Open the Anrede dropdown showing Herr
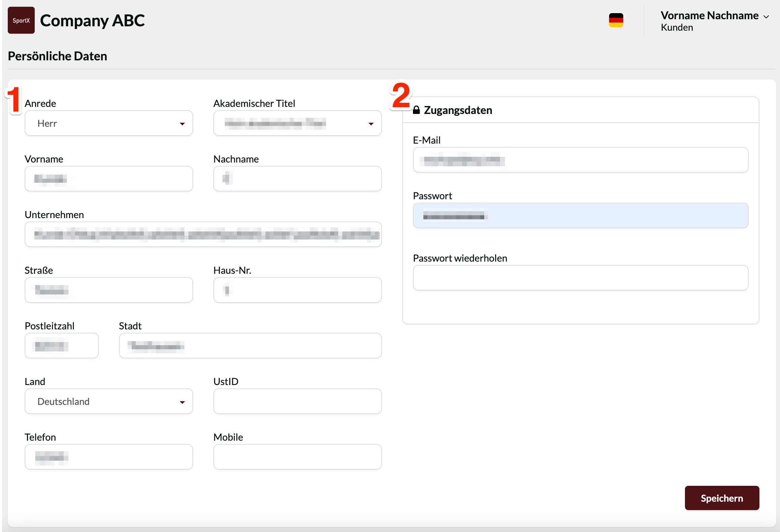 coord(109,123)
